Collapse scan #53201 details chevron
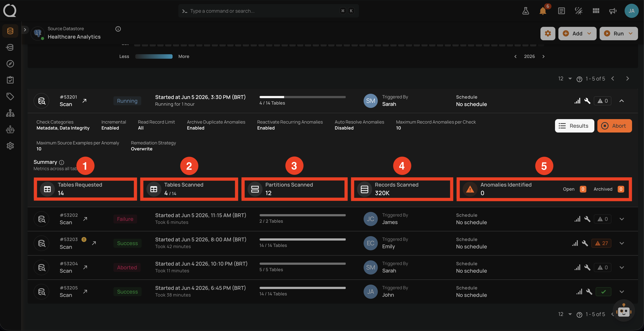 point(622,101)
